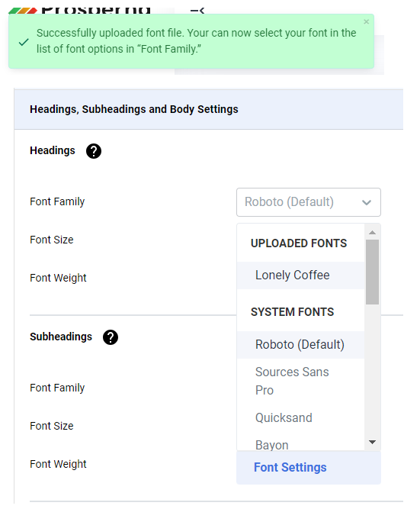Viewport: 420px width, 509px height.
Task: Open the Roboto (Default) Font Family dropdown
Action: pyautogui.click(x=309, y=202)
